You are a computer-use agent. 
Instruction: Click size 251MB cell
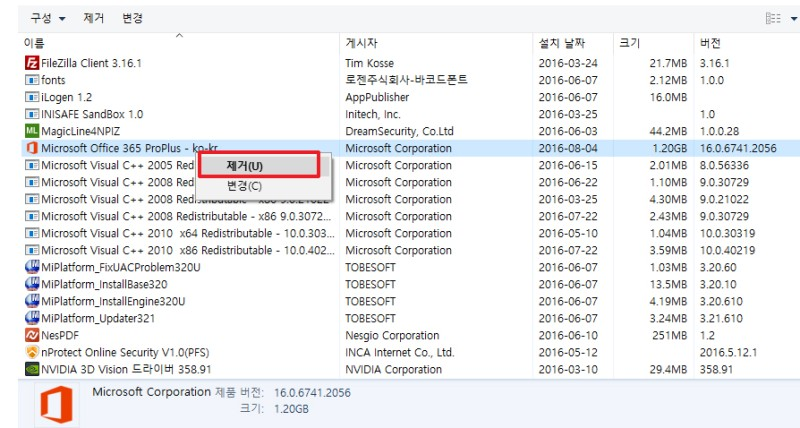point(669,335)
